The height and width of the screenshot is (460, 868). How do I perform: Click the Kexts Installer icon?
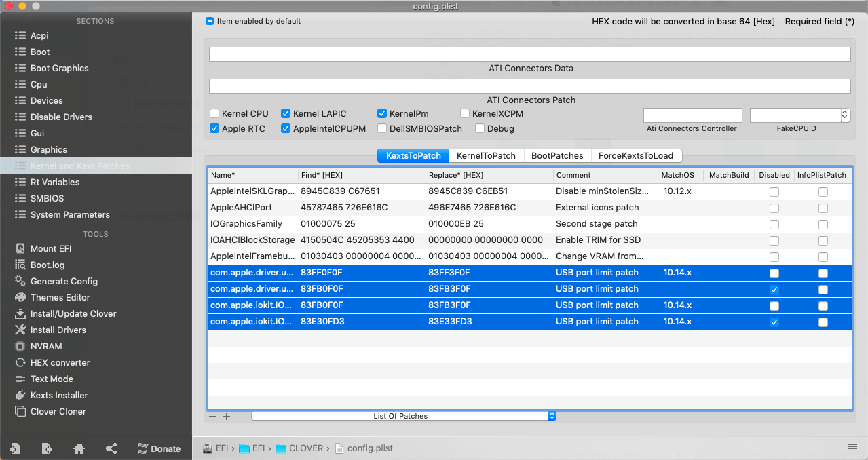point(20,395)
